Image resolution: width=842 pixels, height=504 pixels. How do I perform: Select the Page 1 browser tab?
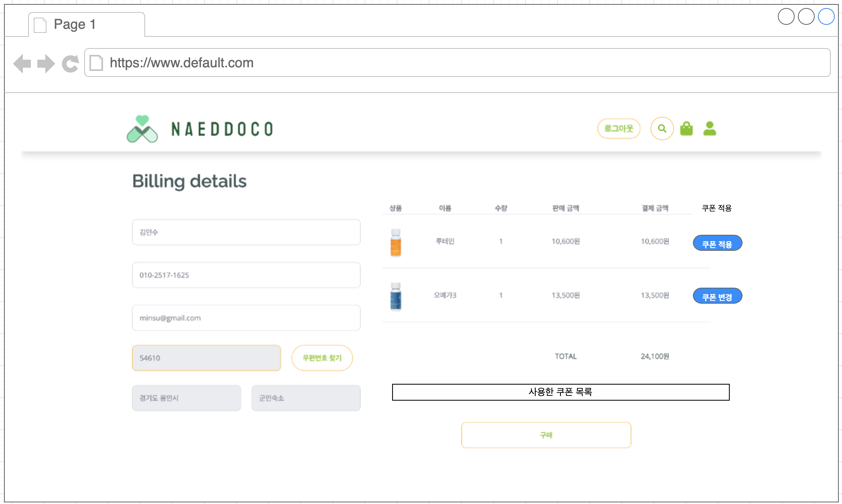(86, 25)
